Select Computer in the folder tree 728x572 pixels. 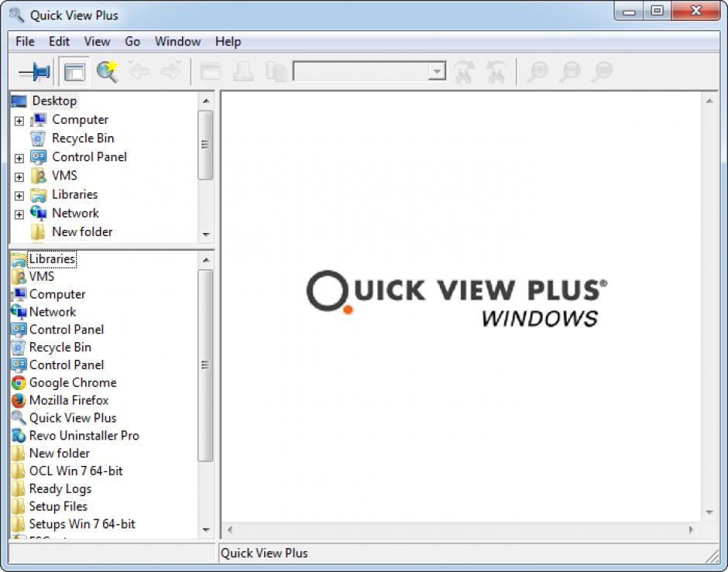point(80,120)
